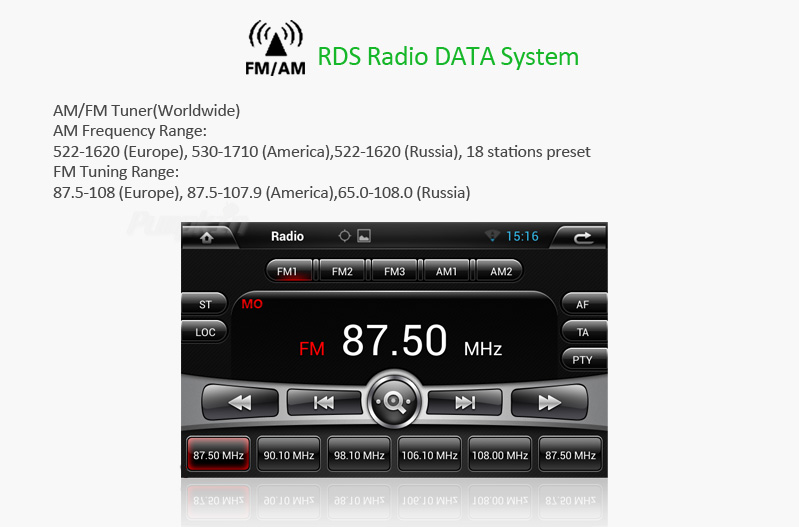Choose the 106.10 MHz preset station
The height and width of the screenshot is (527, 799).
coord(429,455)
